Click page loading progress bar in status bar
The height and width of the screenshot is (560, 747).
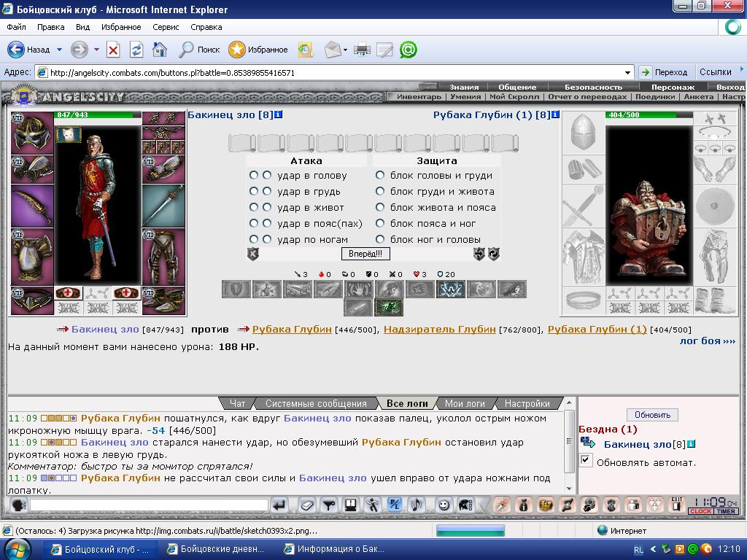tap(471, 531)
